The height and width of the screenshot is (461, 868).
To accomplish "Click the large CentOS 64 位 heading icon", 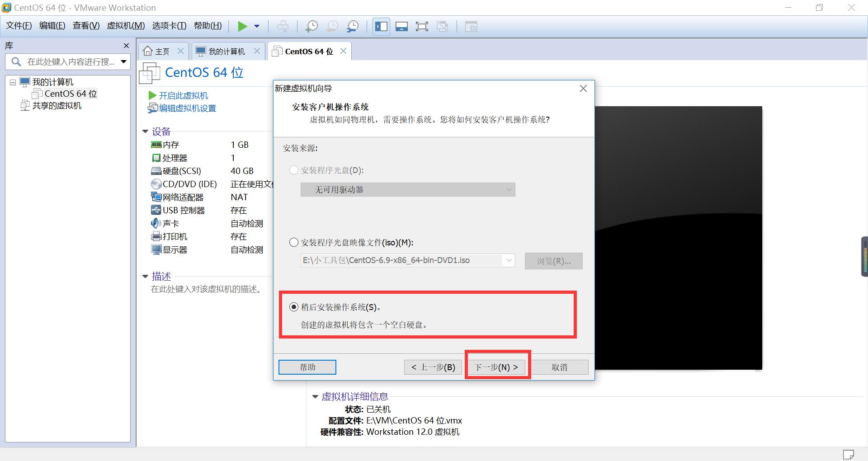I will (150, 73).
